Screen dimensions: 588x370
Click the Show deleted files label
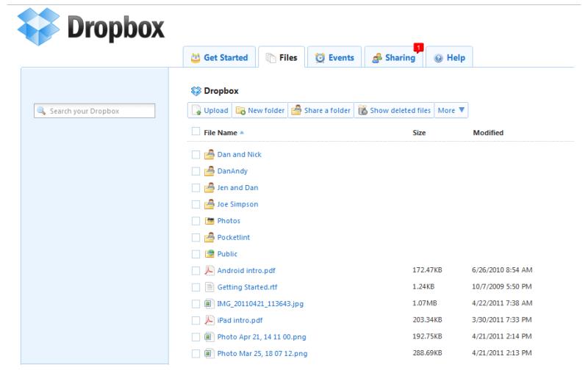400,110
